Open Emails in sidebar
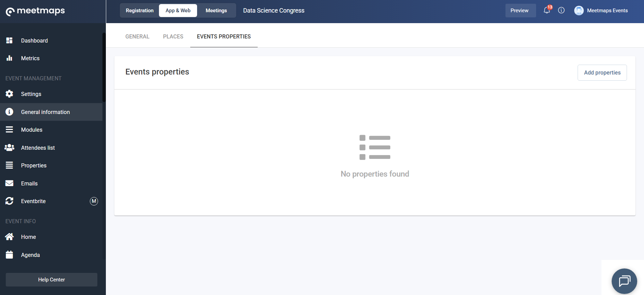This screenshot has height=295, width=644. (x=51, y=183)
